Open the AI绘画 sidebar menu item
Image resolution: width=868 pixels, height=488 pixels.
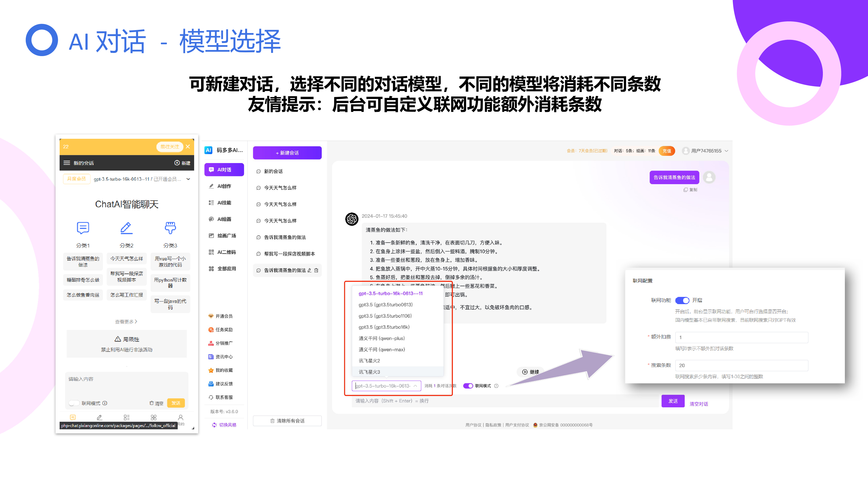coord(224,219)
